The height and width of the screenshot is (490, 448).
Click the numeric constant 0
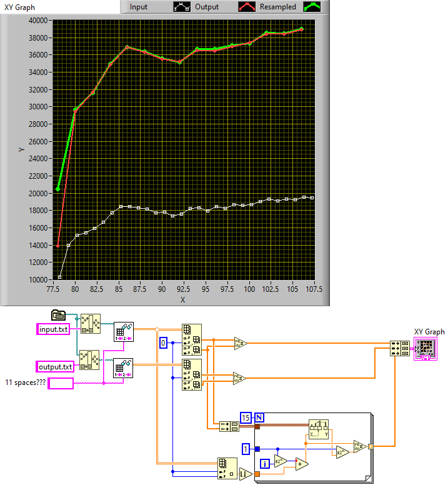click(x=164, y=342)
